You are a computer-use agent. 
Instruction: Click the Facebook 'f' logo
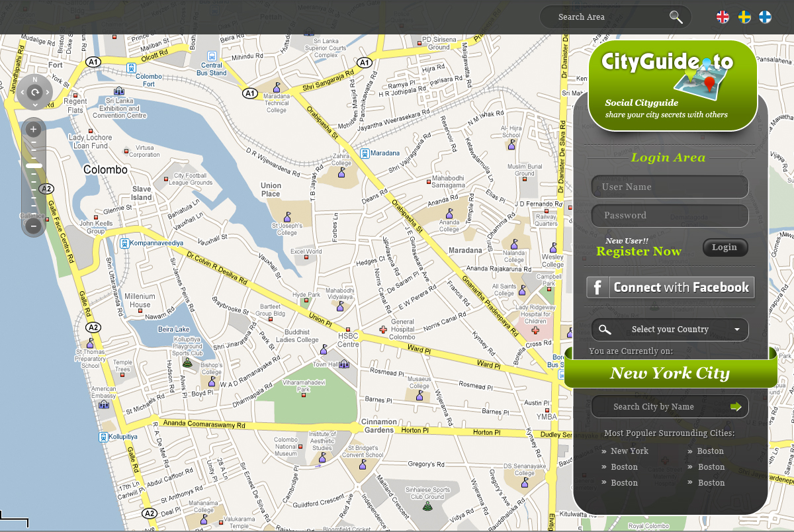click(x=597, y=287)
